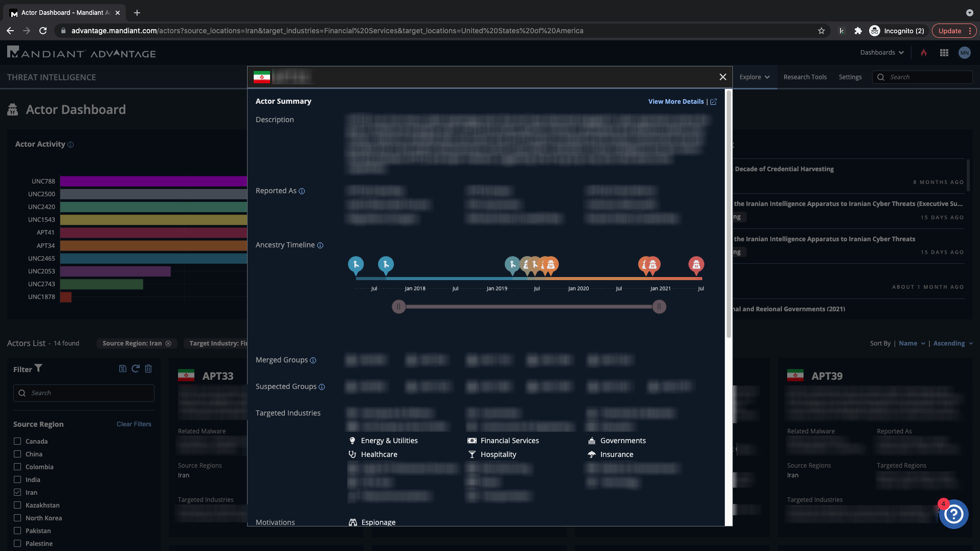Viewport: 980px width, 551px height.
Task: Click the Filter funnel icon
Action: click(38, 368)
